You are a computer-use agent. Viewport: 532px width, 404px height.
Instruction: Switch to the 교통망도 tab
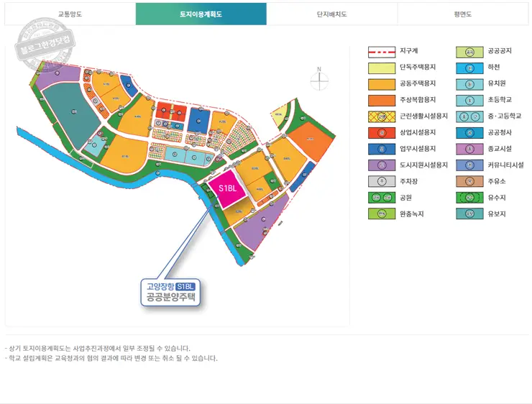70,14
